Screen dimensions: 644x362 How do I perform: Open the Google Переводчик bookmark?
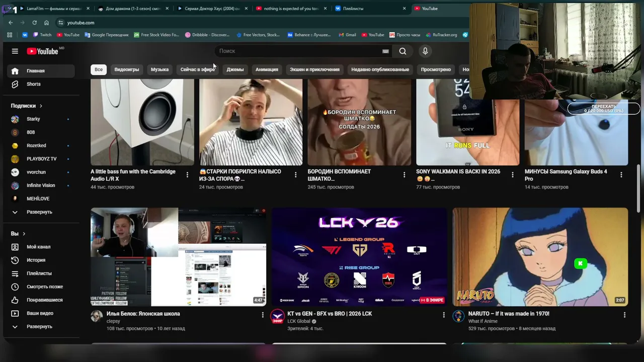coord(107,35)
